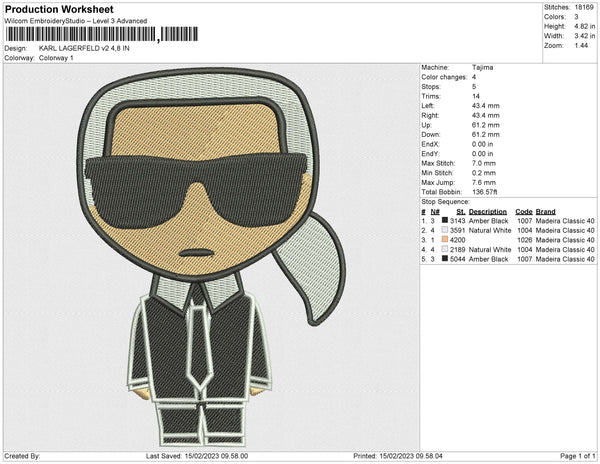Image resolution: width=600 pixels, height=464 pixels.
Task: Click the 'Created By:' footer label
Action: pyautogui.click(x=22, y=456)
